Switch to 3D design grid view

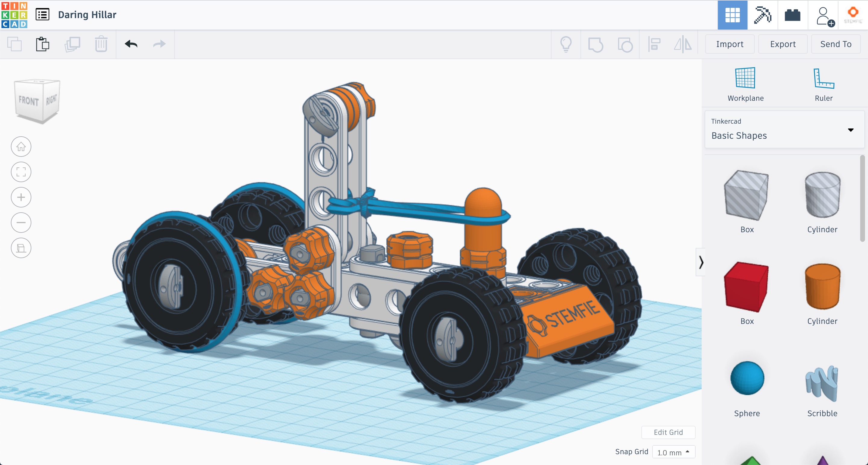(732, 15)
